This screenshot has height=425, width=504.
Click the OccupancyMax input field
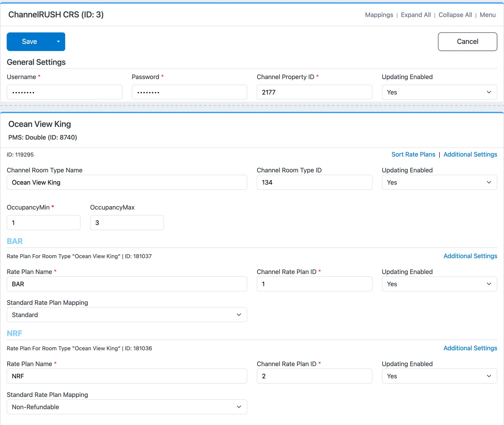(127, 223)
